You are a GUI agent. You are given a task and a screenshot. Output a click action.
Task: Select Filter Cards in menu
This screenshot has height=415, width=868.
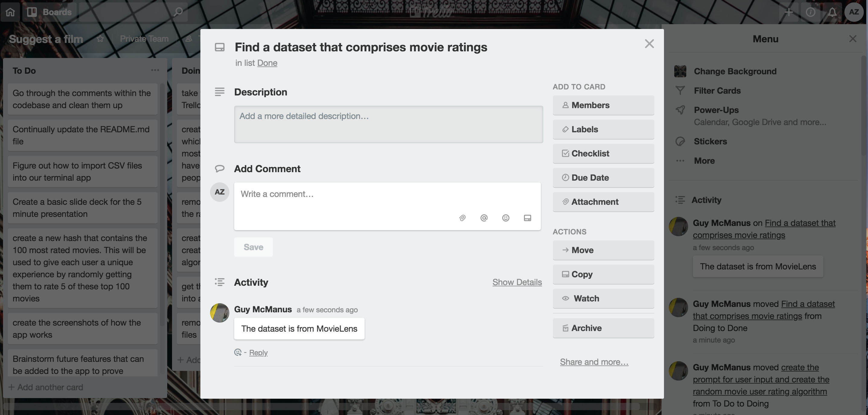pyautogui.click(x=717, y=91)
